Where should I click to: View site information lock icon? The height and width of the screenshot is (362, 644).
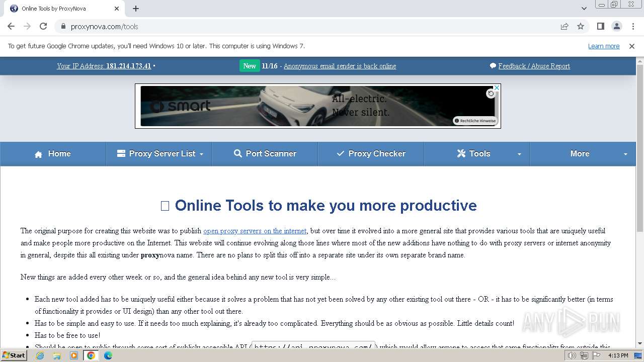pyautogui.click(x=63, y=26)
